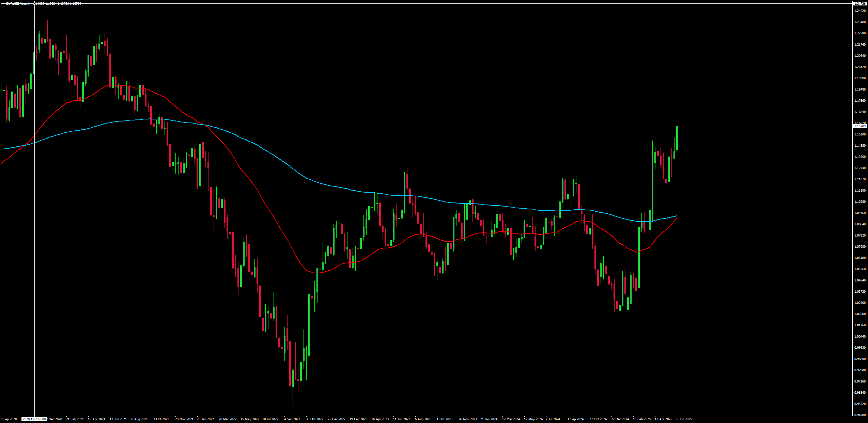Click the 1.18480 price scale label
Screen dimensions: 868x423
(x=860, y=90)
